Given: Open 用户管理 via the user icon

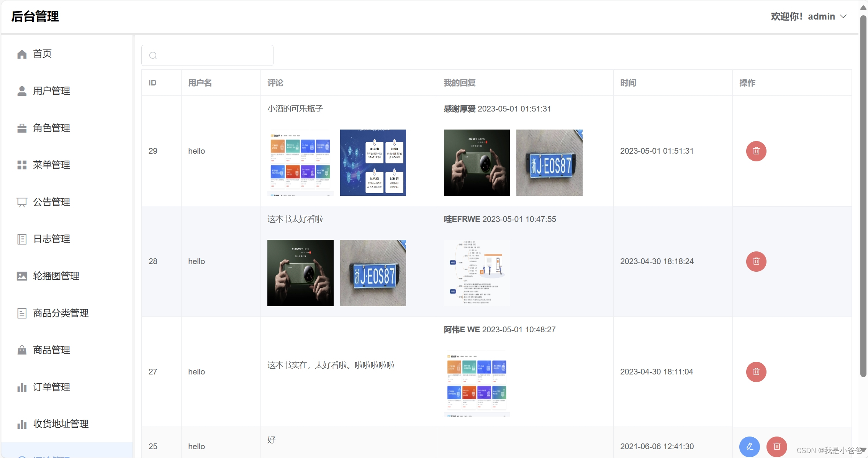Looking at the screenshot, I should point(22,91).
